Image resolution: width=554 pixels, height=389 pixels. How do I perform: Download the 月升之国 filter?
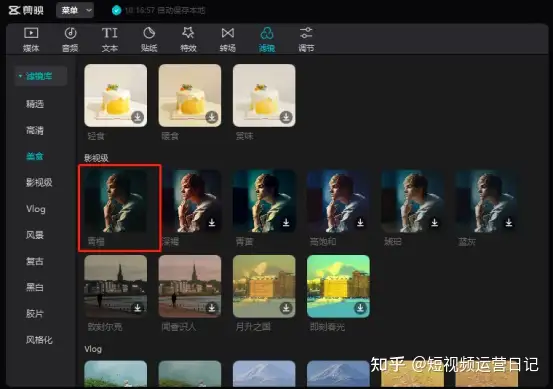286,308
